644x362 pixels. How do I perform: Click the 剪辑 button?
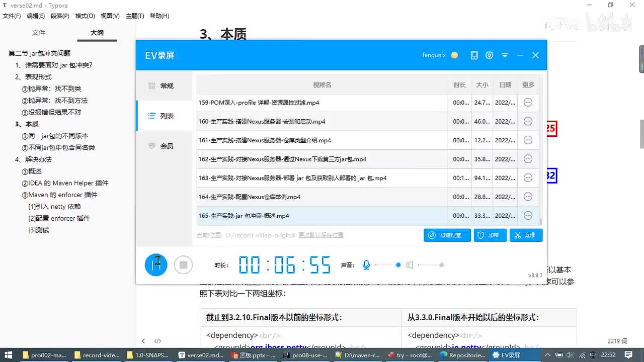click(x=526, y=235)
